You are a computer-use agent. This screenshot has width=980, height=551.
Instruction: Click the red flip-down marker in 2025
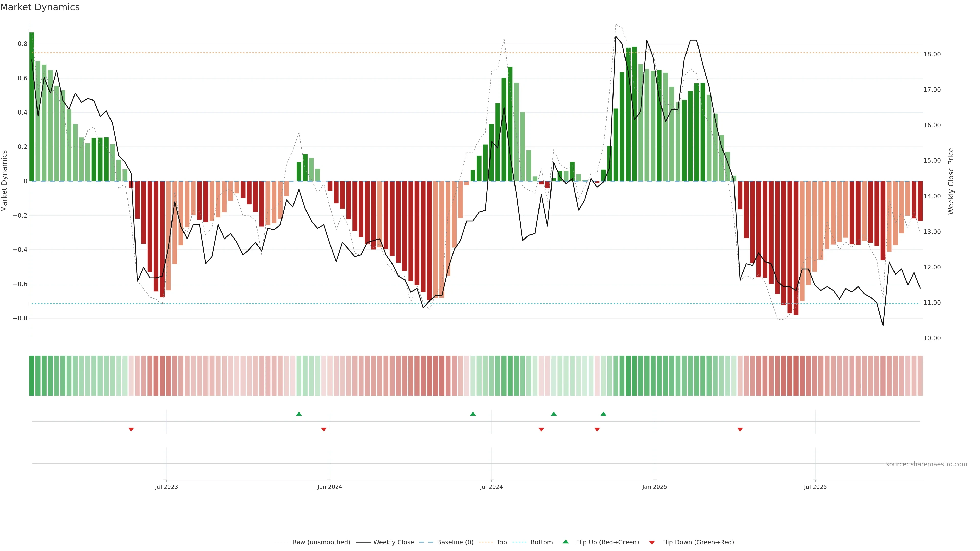(740, 429)
